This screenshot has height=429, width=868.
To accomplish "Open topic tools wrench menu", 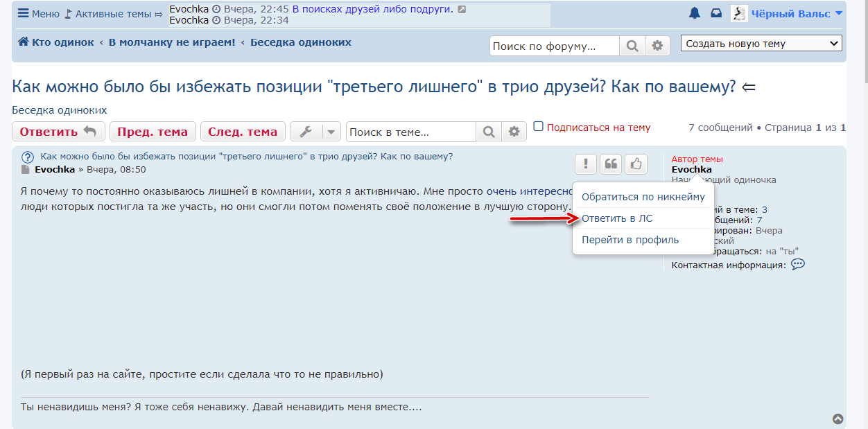I will click(315, 132).
